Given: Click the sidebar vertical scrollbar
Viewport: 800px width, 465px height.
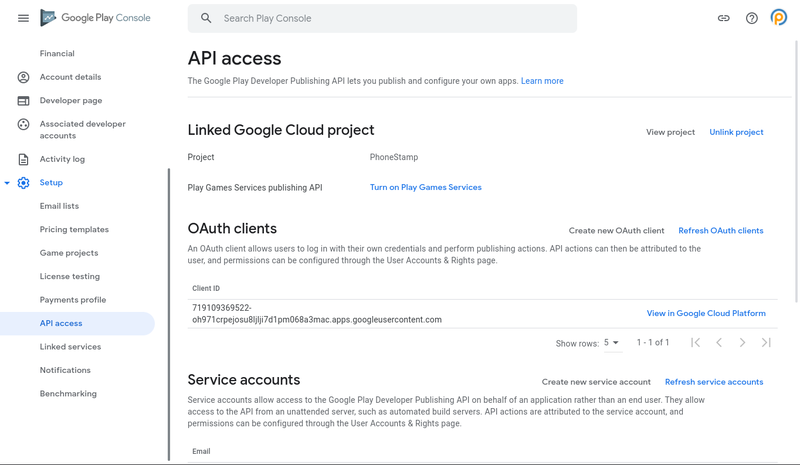Looking at the screenshot, I should click(x=169, y=315).
